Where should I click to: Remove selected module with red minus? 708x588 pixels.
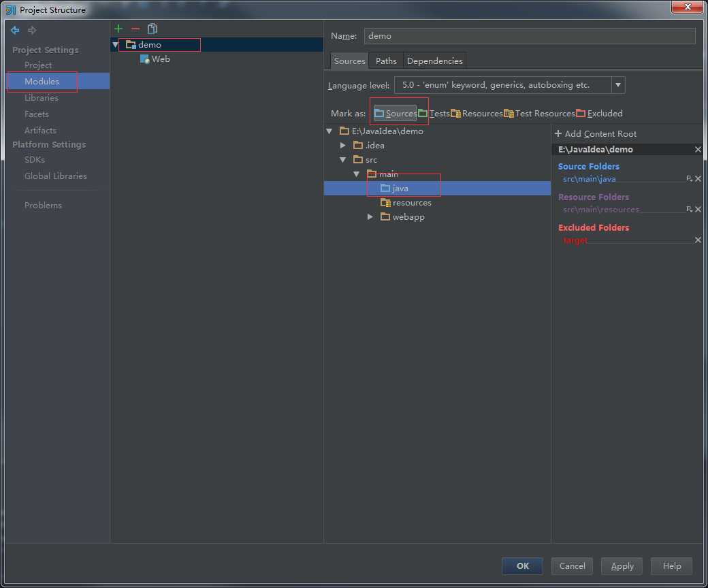135,29
